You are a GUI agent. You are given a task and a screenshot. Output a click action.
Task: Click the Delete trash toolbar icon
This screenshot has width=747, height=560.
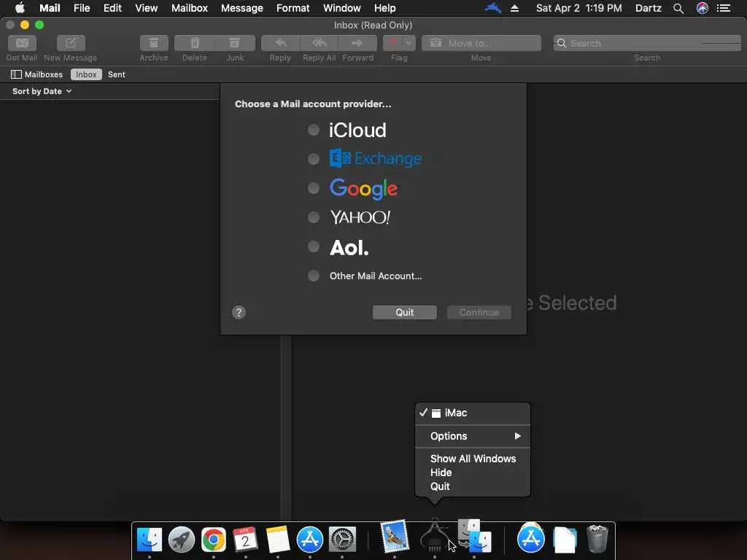[194, 43]
